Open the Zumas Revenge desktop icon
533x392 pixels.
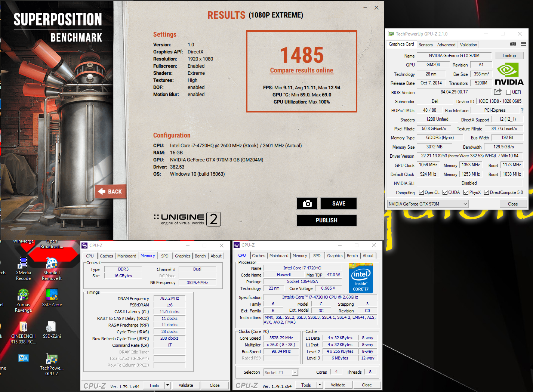pyautogui.click(x=23, y=300)
